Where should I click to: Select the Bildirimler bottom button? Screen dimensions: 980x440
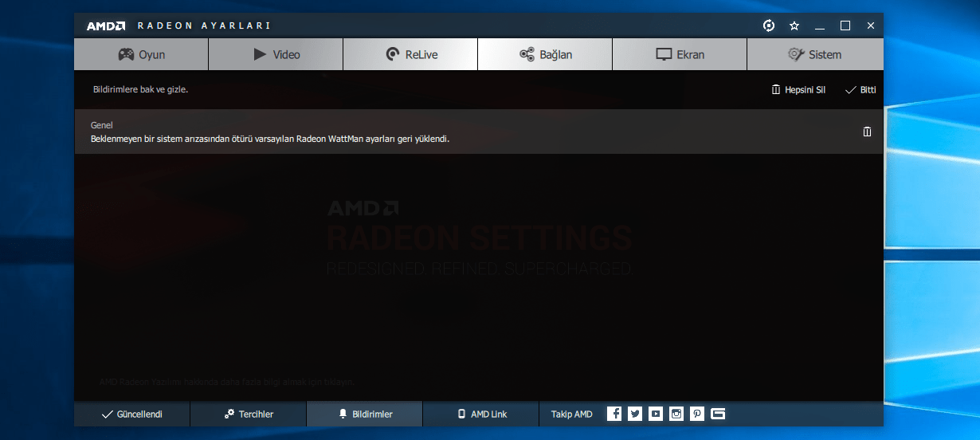pos(364,414)
